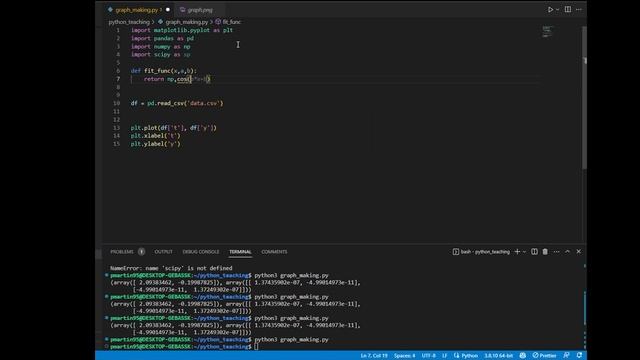Image resolution: width=640 pixels, height=360 pixels.
Task: Click the unsaved dot on graph_making.py tab
Action: (x=168, y=10)
